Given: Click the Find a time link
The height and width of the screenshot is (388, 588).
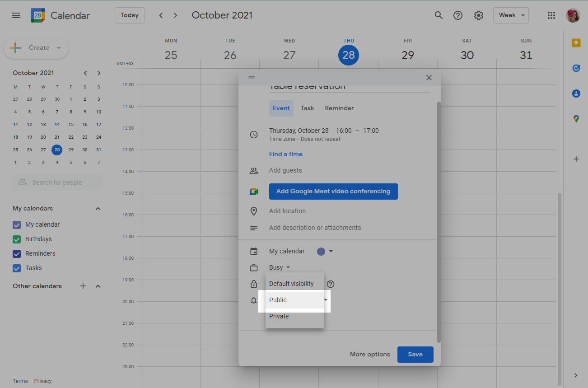Looking at the screenshot, I should [x=285, y=154].
